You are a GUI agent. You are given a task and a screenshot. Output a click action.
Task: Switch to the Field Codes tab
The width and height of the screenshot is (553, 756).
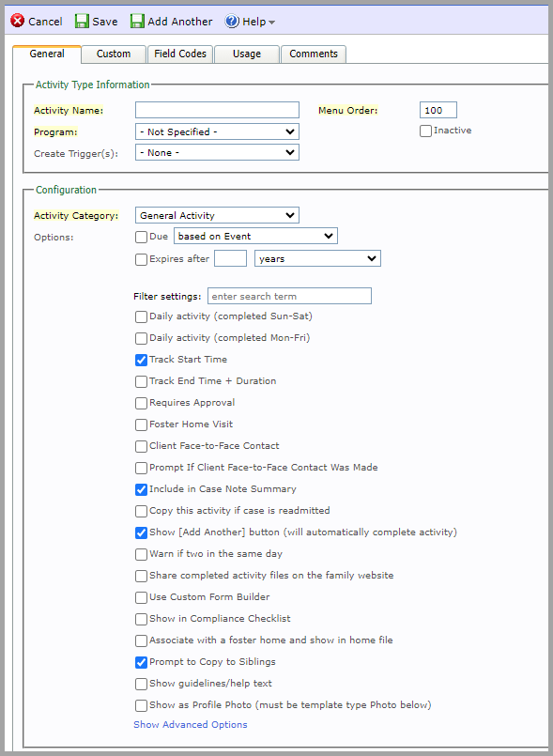(179, 54)
